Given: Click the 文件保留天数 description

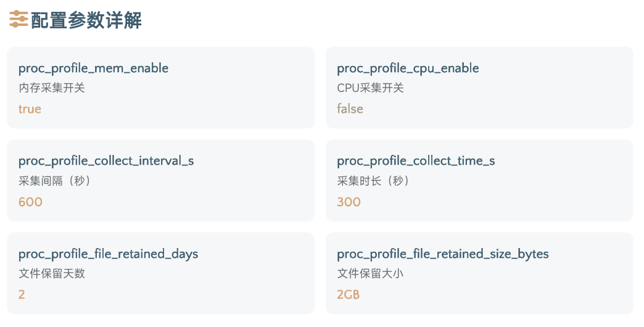Looking at the screenshot, I should pos(52,273).
